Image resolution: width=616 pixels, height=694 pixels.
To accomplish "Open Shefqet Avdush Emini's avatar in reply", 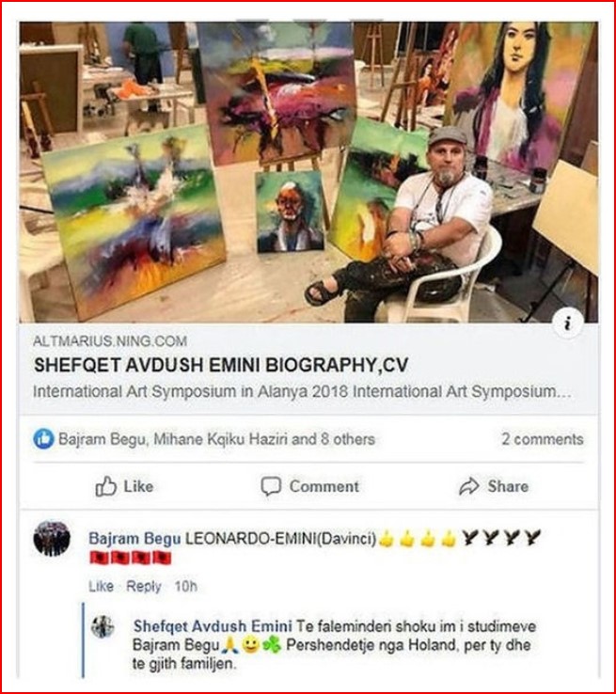I will point(103,626).
